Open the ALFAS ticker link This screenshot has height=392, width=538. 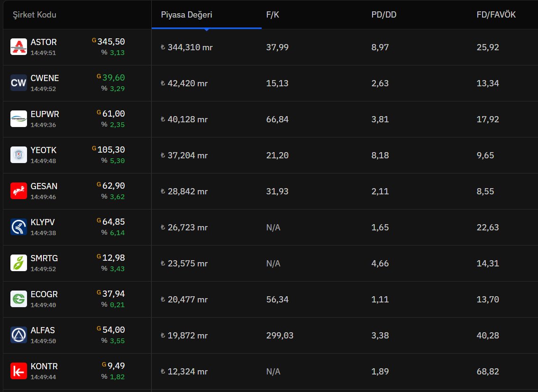(43, 330)
